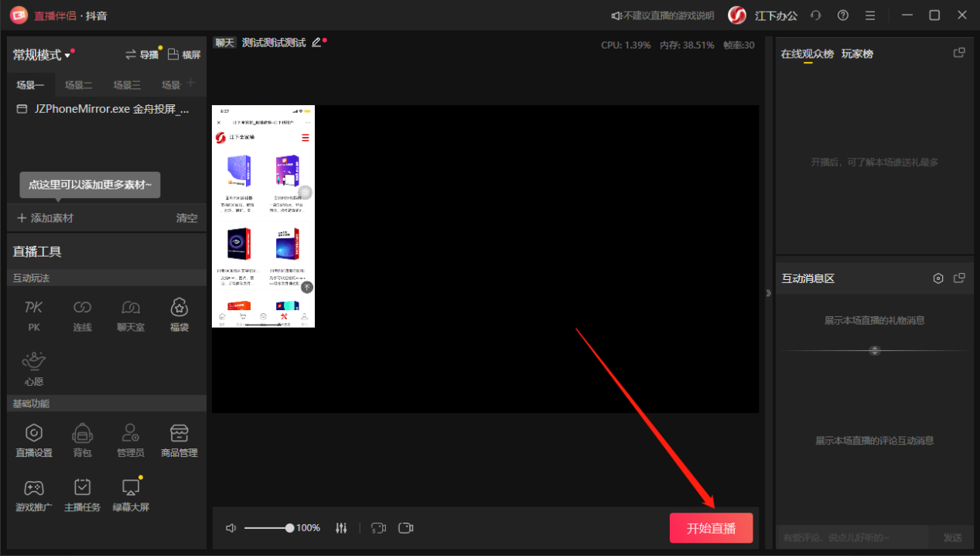Screen dimensions: 980x556
Task: Click the camera icon in bottom bar
Action: point(406,528)
